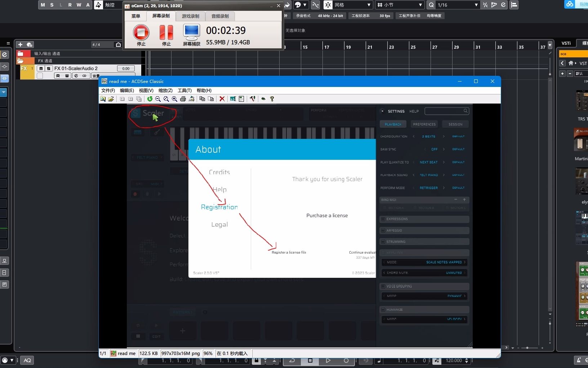Enable the EXPRESSIONS checkbox in Scaler settings
The height and width of the screenshot is (368, 588).
point(383,219)
